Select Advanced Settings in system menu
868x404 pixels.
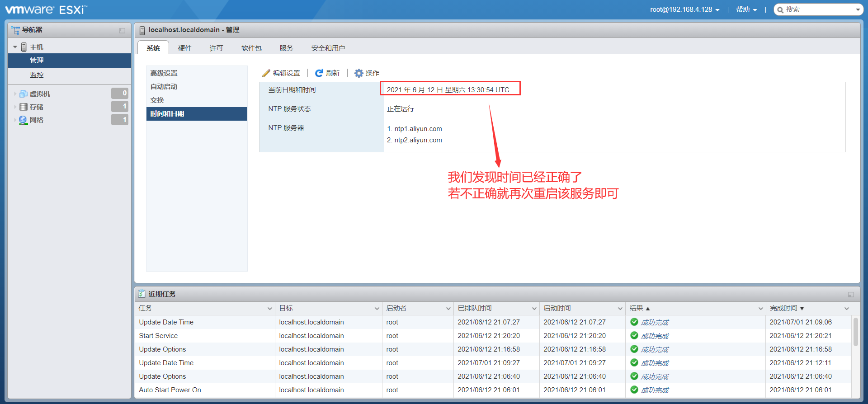click(x=197, y=73)
